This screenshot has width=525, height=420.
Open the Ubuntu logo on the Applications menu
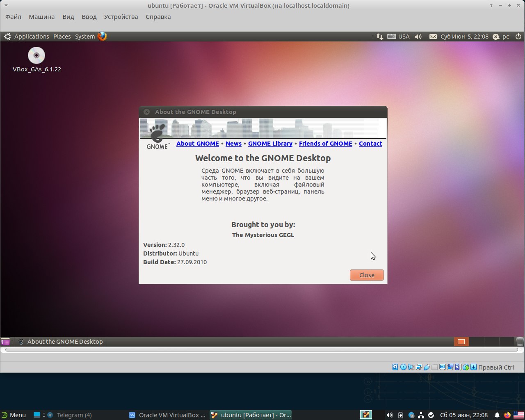click(x=7, y=37)
